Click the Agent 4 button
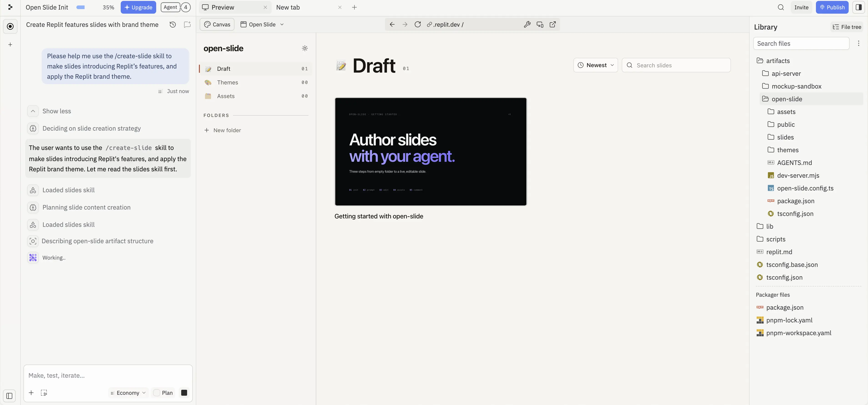The image size is (868, 405). [176, 7]
